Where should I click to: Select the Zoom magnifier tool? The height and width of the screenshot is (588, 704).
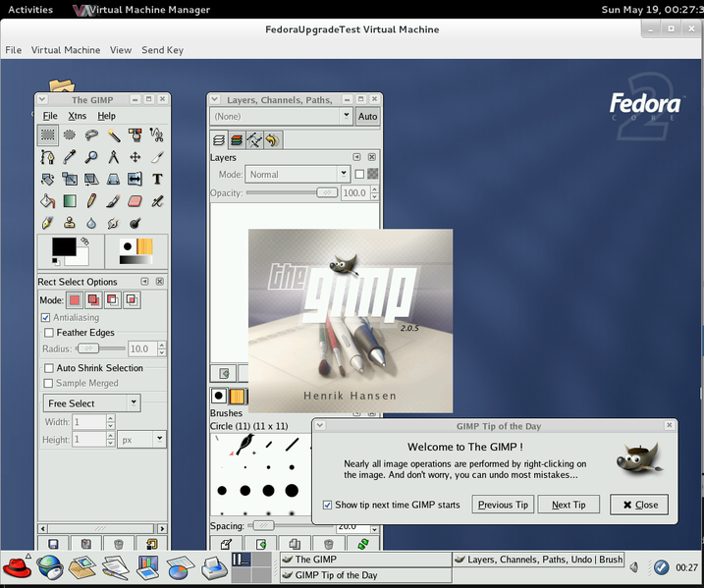(x=91, y=157)
